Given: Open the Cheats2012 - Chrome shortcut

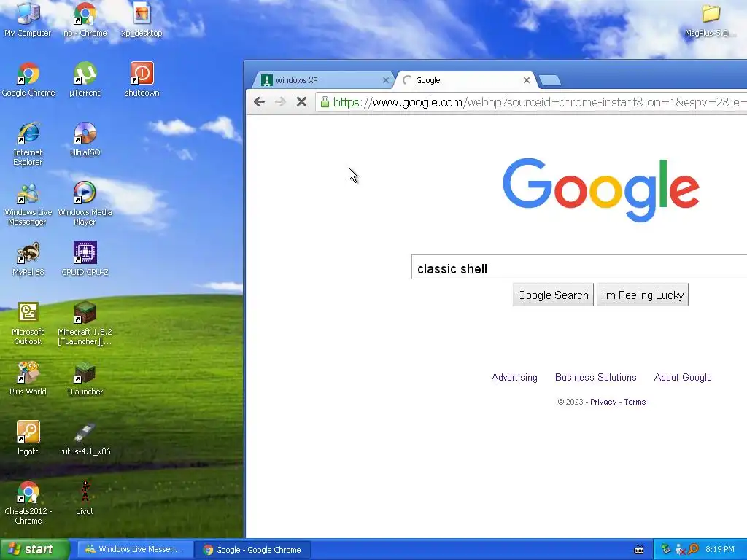Looking at the screenshot, I should click(28, 503).
